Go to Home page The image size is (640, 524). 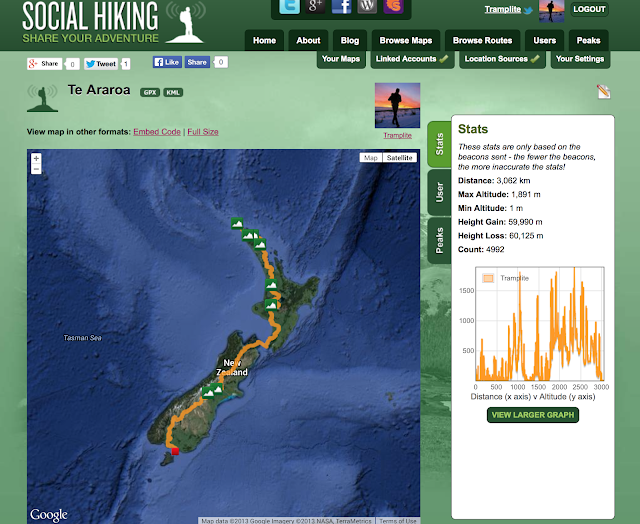point(264,40)
